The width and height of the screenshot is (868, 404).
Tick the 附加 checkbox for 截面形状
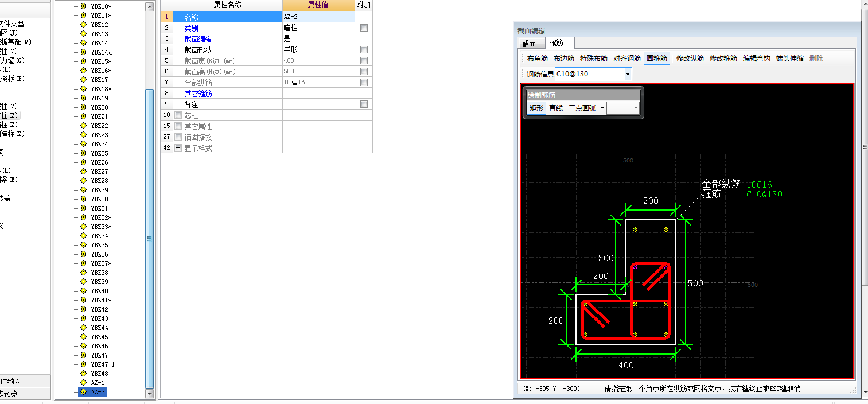[364, 49]
